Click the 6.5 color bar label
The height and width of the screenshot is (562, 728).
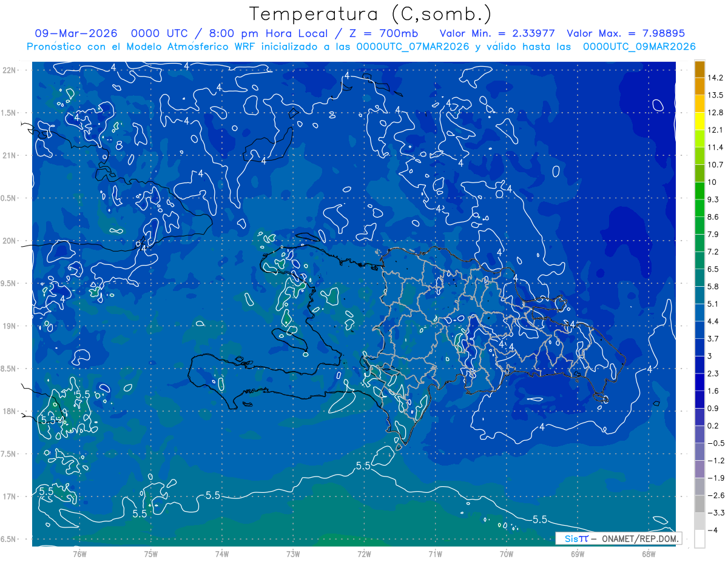pyautogui.click(x=713, y=269)
